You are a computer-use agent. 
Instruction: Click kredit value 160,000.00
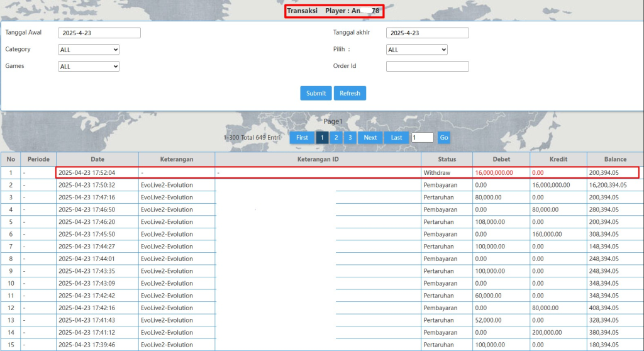547,234
